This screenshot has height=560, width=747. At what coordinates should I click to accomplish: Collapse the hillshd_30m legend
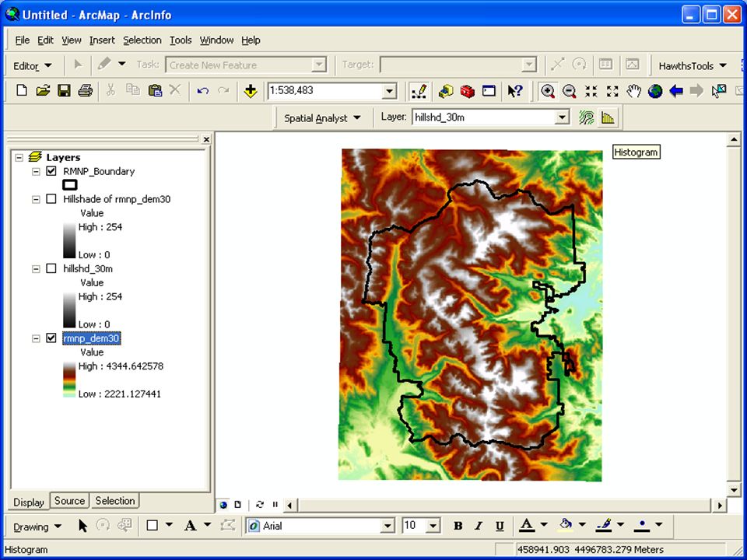point(36,269)
